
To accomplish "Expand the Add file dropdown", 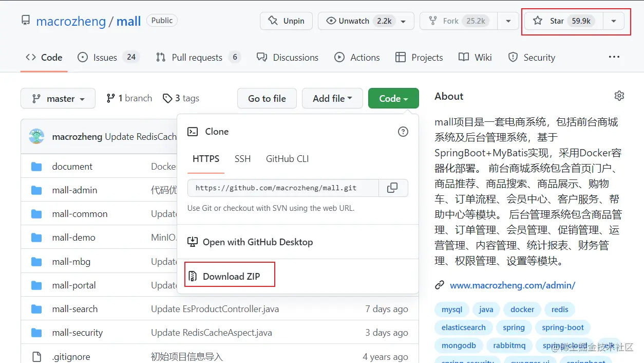I will coord(332,98).
